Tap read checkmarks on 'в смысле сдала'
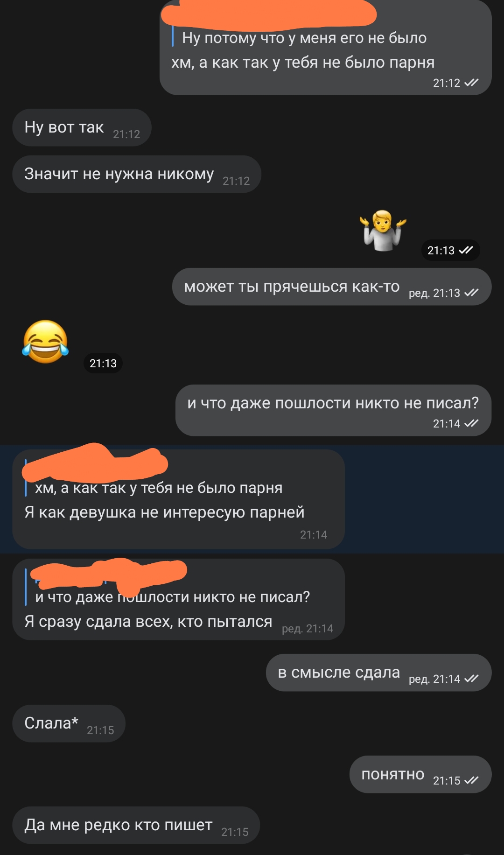The width and height of the screenshot is (504, 855). [x=471, y=679]
